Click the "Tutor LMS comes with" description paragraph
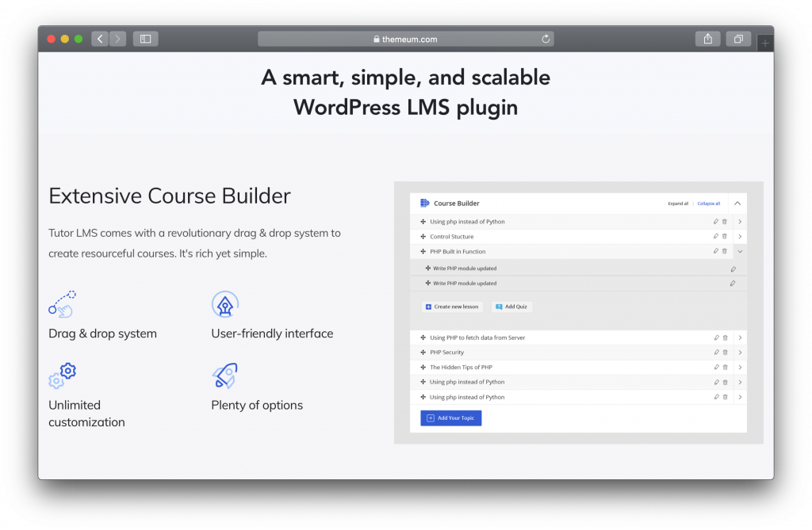 tap(195, 243)
